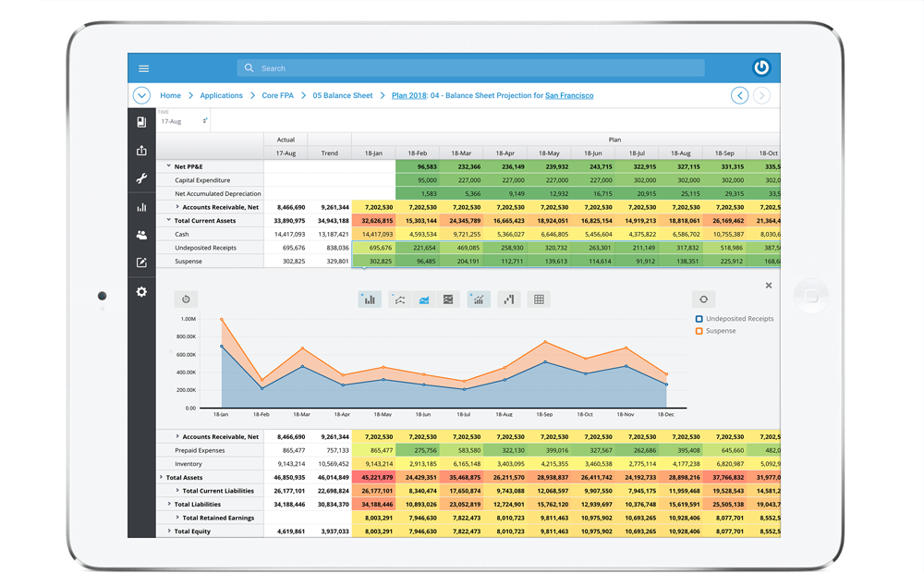Collapse the Total Current Assets row

[x=168, y=220]
